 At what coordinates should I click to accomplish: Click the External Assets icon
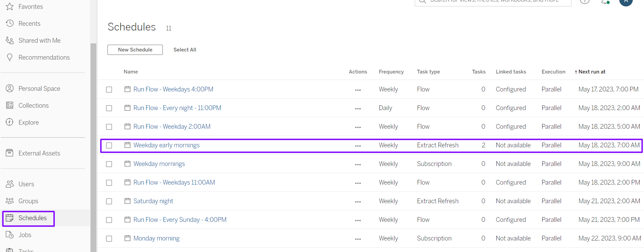[x=10, y=153]
